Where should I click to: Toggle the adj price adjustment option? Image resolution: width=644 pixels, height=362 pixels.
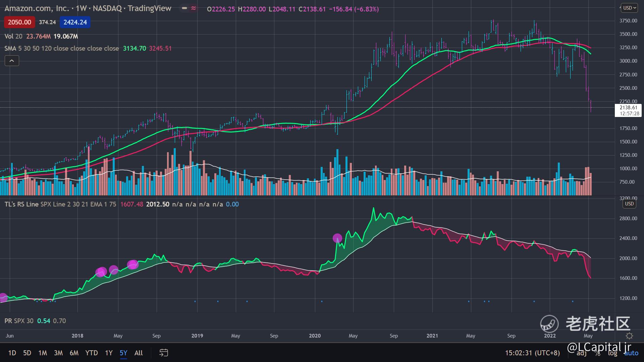tap(582, 353)
